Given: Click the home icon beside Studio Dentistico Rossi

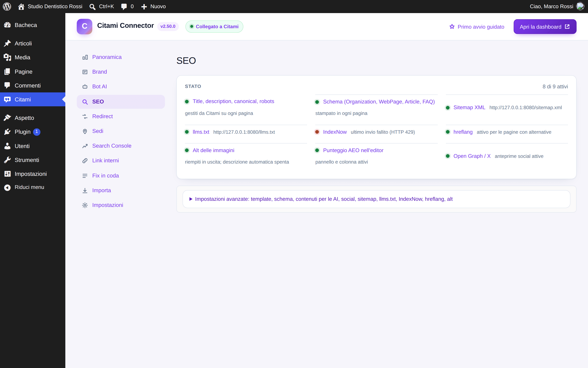Looking at the screenshot, I should tap(21, 7).
